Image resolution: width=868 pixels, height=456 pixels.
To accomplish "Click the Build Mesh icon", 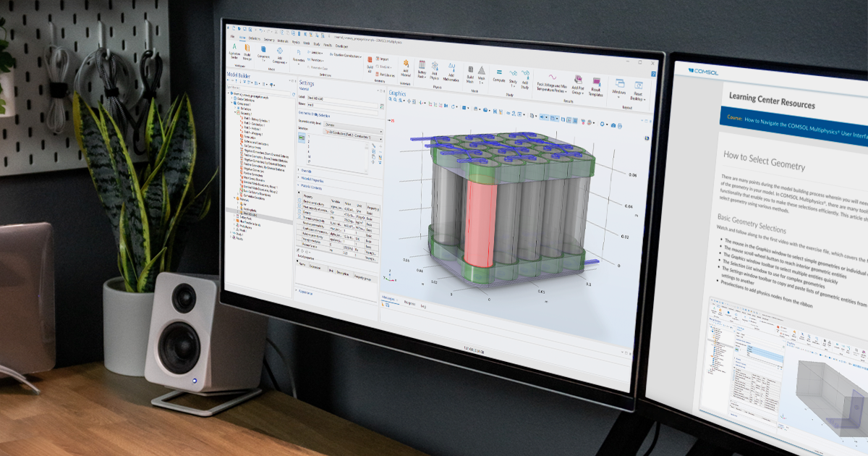I will tap(470, 71).
